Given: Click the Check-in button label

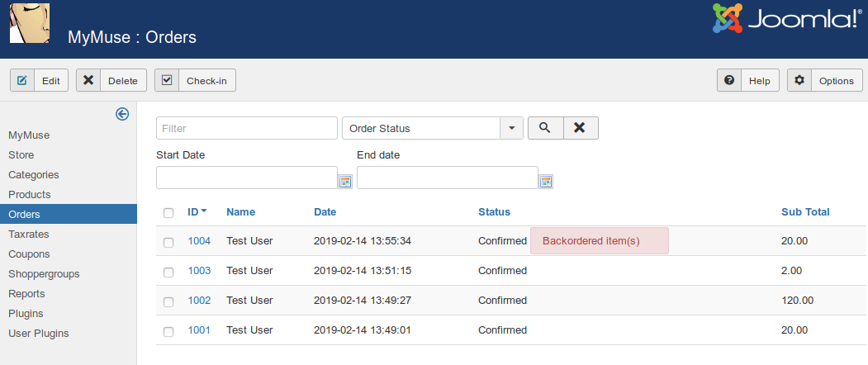Looking at the screenshot, I should (206, 81).
